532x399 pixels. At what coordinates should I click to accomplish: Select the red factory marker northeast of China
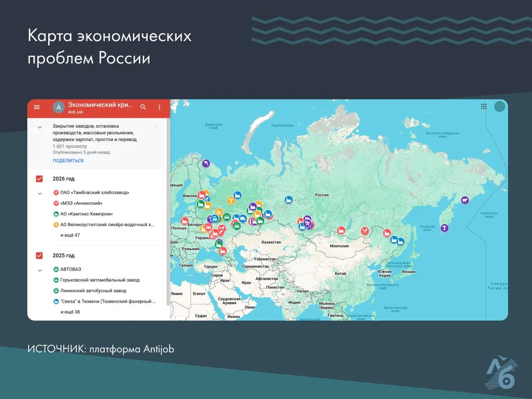(x=387, y=233)
